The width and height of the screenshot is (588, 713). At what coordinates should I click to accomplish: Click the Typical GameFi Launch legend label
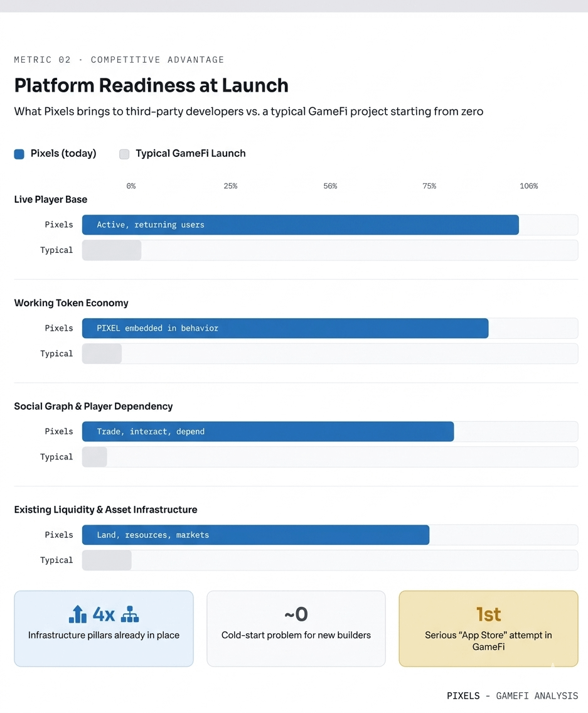tap(191, 154)
